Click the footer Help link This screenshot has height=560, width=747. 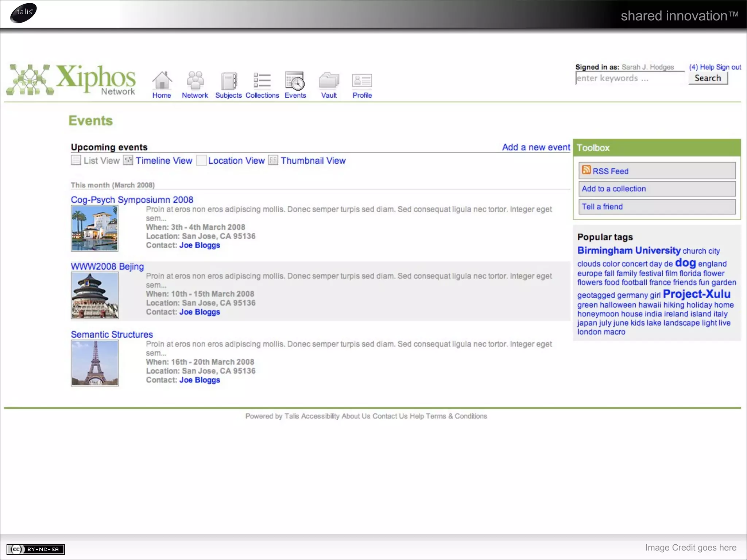click(417, 416)
